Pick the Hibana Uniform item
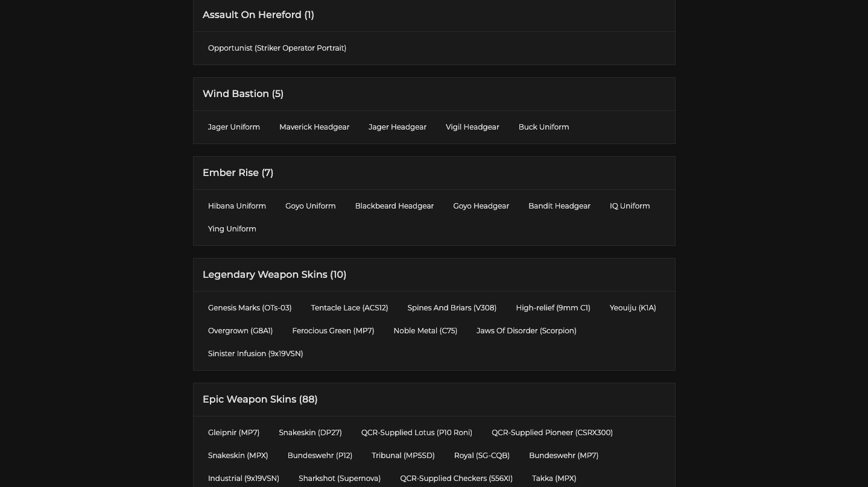Viewport: 868px width, 487px height. [237, 206]
